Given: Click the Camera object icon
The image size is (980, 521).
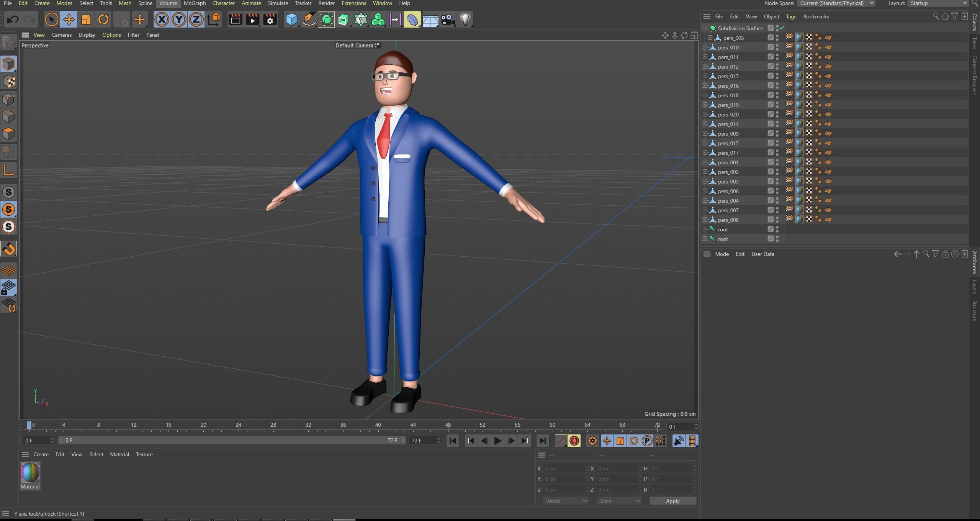Looking at the screenshot, I should coord(447,20).
